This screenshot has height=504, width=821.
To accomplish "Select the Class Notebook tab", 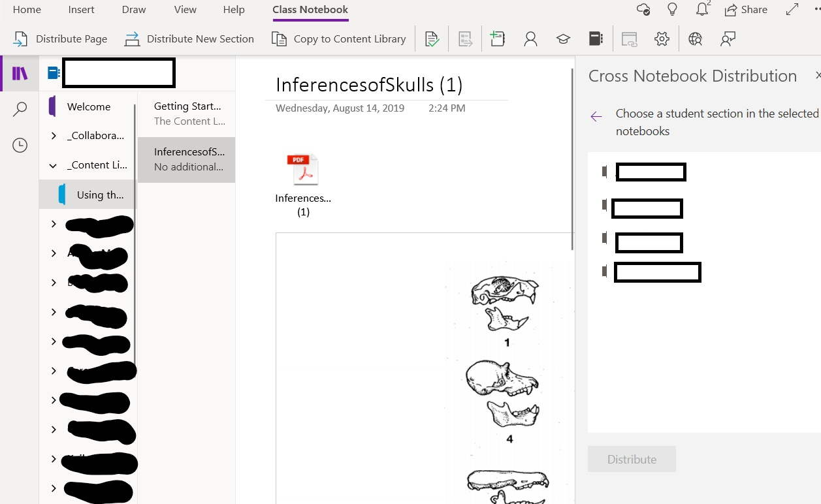I will 310,10.
